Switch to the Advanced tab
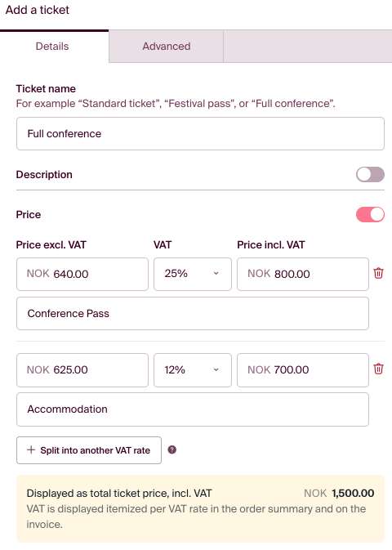This screenshot has width=392, height=550. 167,47
